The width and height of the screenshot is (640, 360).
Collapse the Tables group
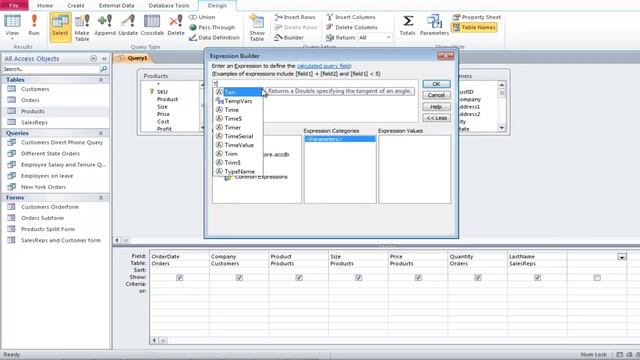pyautogui.click(x=101, y=80)
